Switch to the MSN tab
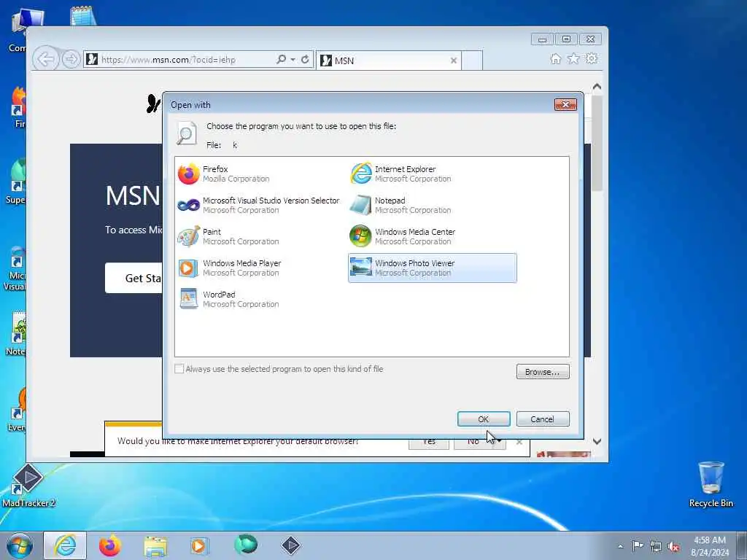This screenshot has width=747, height=560. (388, 61)
